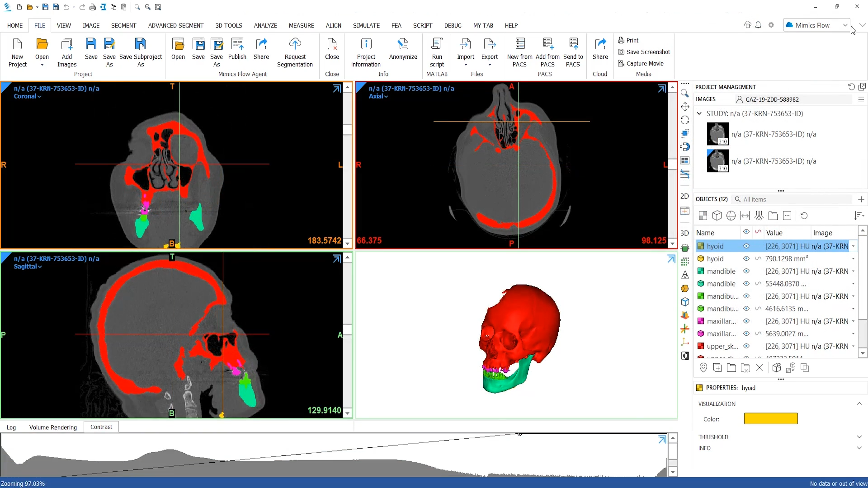Click Publish in Mimics Flow Agent group

(237, 49)
